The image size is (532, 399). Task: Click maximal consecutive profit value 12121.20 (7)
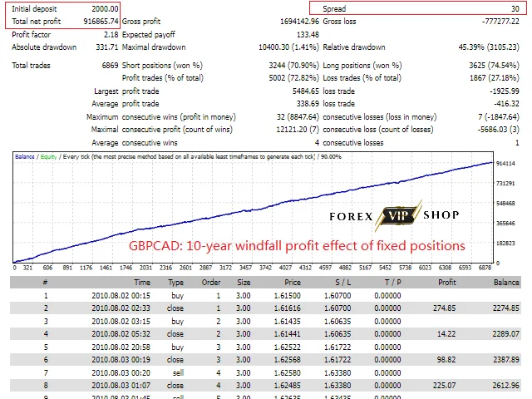pyautogui.click(x=298, y=130)
